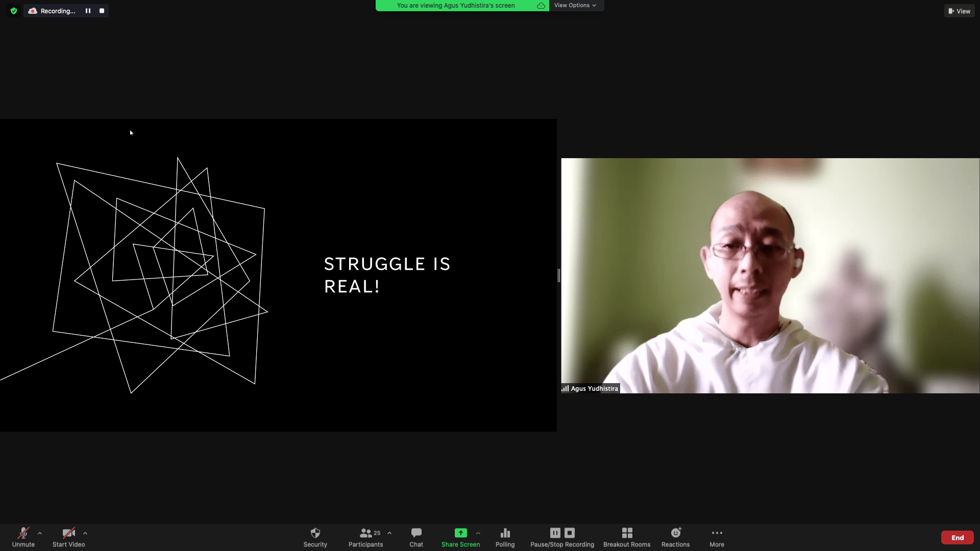Pause recording in bottom toolbar

tap(555, 533)
